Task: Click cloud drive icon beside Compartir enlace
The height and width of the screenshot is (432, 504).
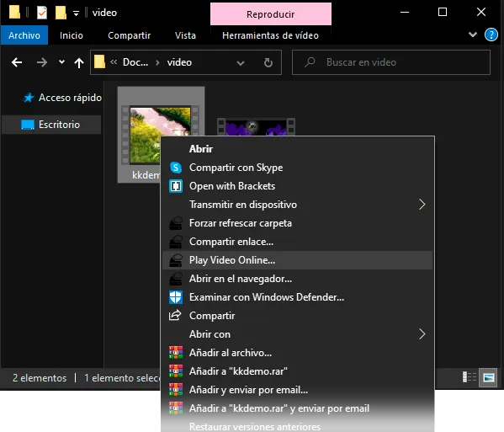Action: click(176, 242)
